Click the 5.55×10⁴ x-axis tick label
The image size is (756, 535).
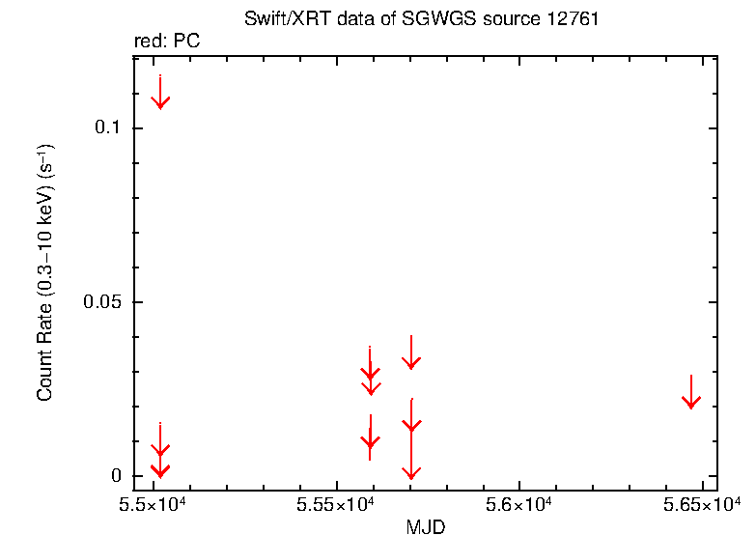(337, 504)
